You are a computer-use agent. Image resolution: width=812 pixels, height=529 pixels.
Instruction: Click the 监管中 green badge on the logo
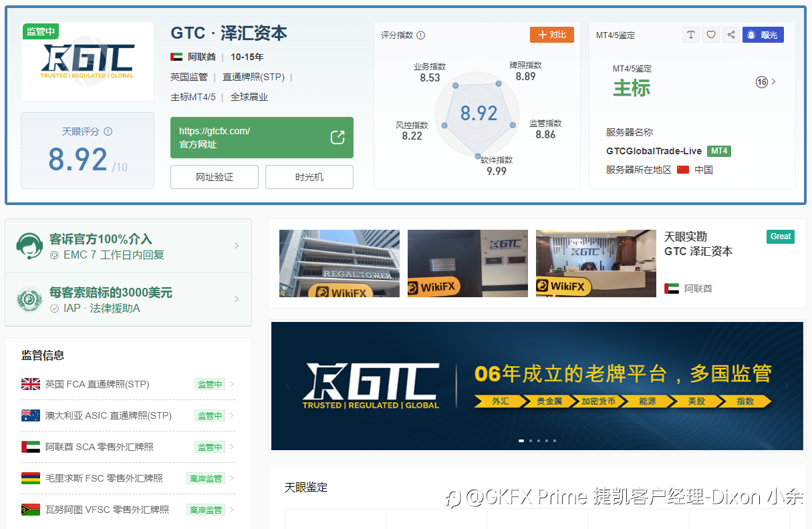[41, 31]
